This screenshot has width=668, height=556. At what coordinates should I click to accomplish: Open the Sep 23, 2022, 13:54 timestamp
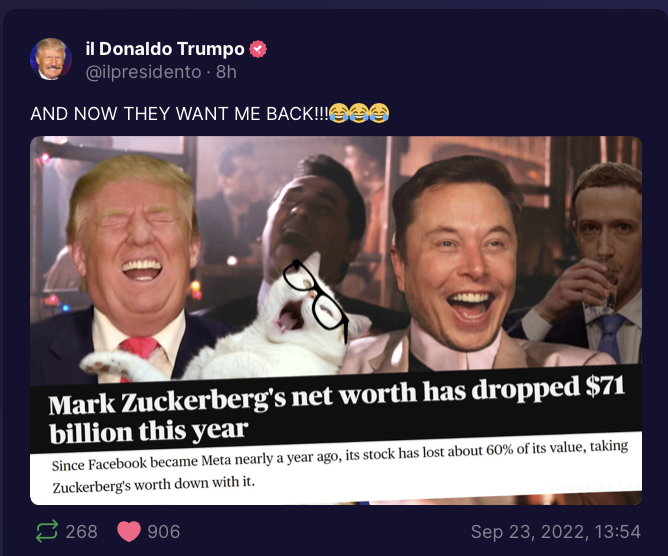click(x=556, y=532)
